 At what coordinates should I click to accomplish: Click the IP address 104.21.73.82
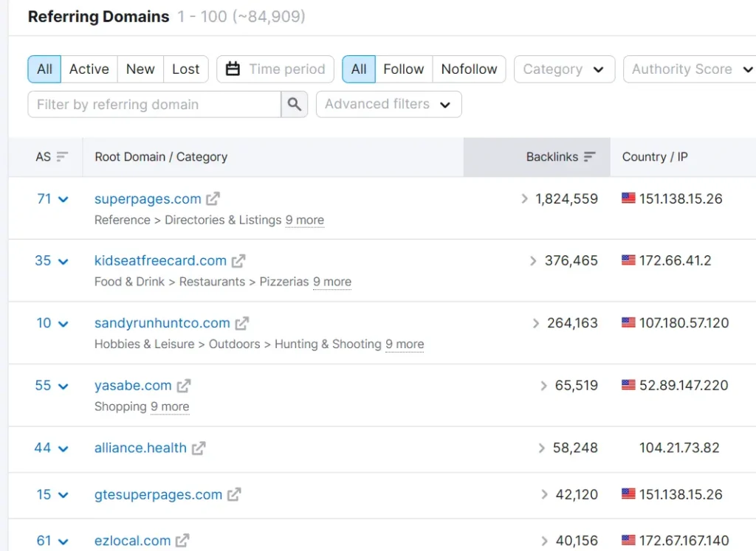click(679, 448)
